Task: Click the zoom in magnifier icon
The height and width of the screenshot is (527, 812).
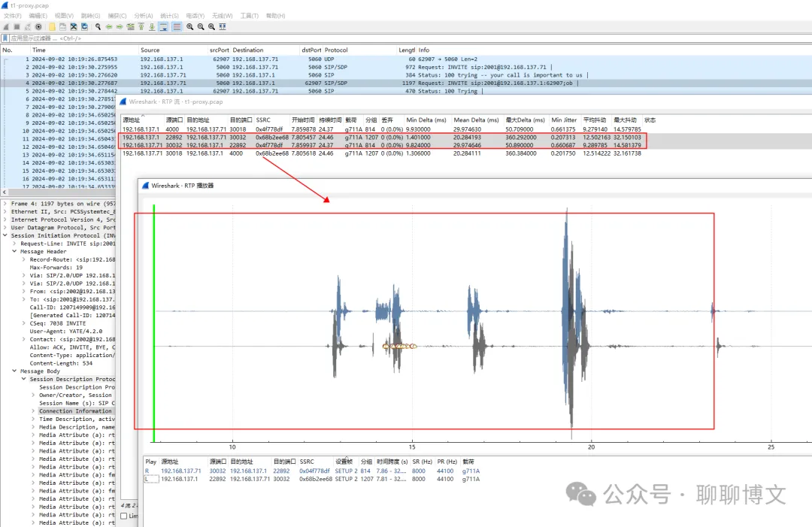Action: coord(190,27)
